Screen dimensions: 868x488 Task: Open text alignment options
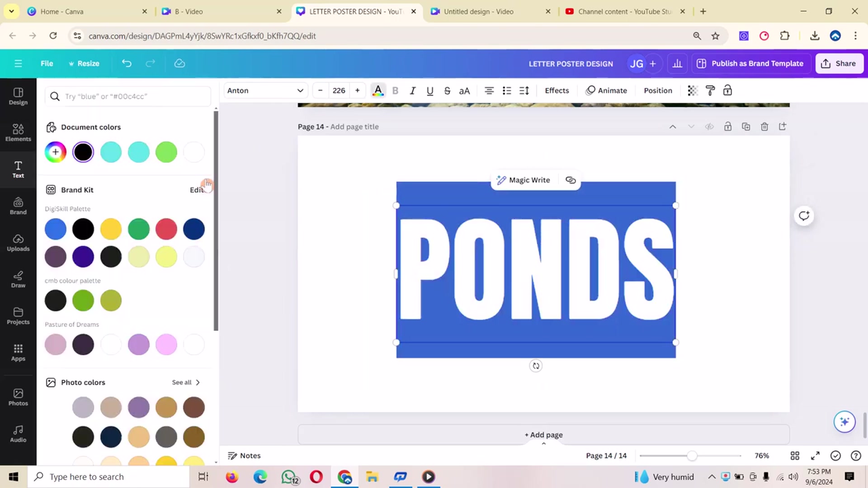(x=489, y=90)
